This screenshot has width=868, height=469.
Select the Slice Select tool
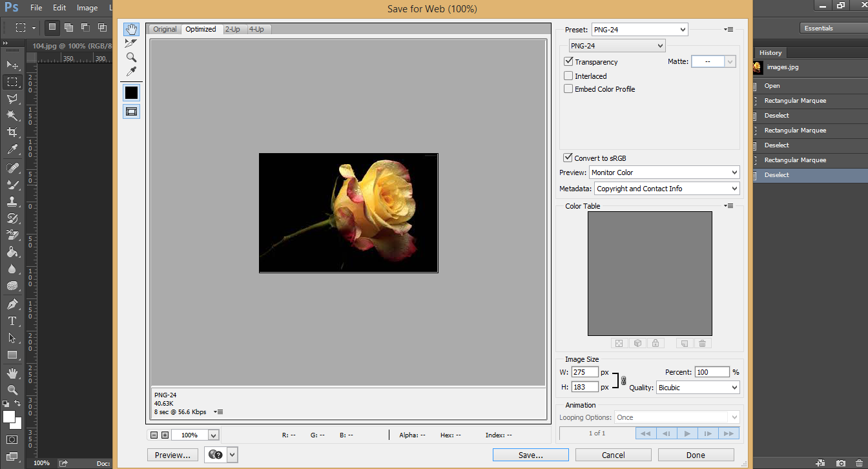131,43
